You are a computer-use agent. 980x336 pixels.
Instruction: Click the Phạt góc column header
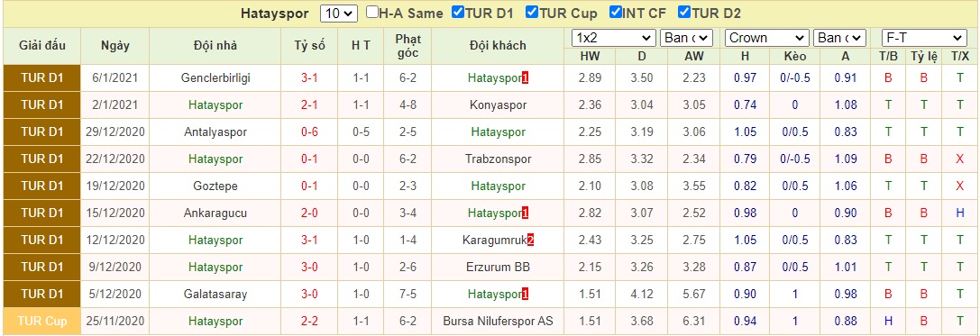pos(408,46)
